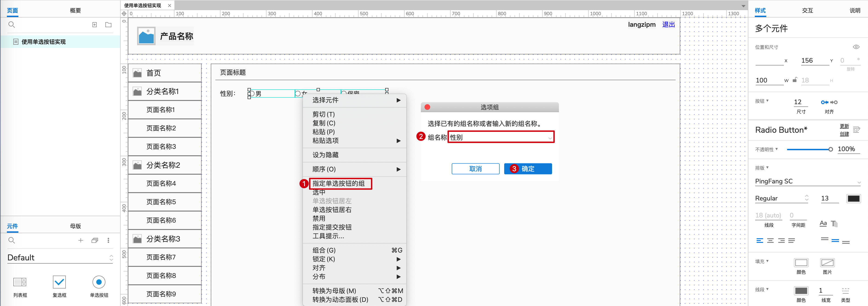Align text left
The image size is (868, 306).
[x=759, y=241]
